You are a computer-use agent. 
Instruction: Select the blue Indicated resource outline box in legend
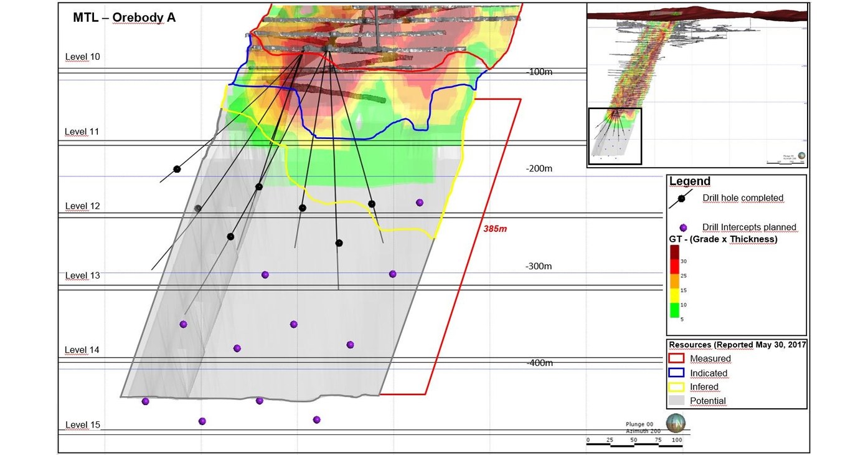point(676,373)
